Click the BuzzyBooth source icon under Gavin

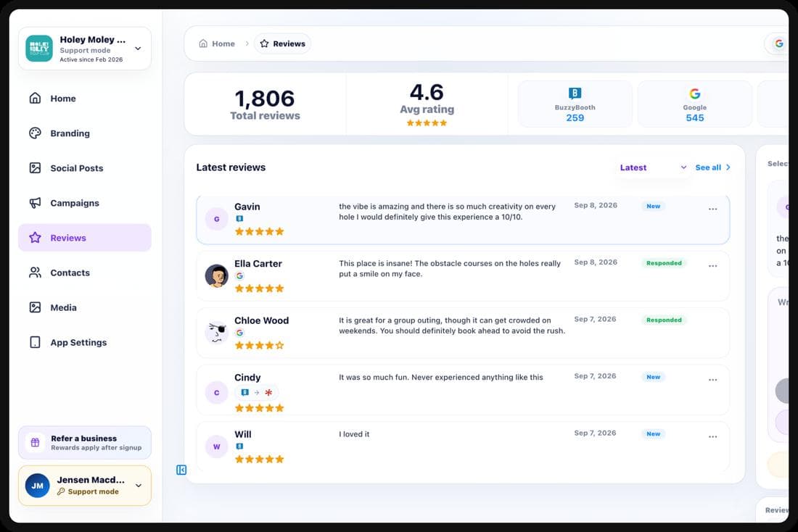point(239,219)
